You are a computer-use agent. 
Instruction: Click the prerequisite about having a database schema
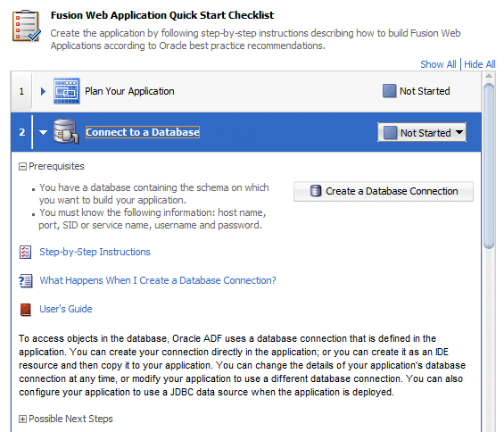pos(153,194)
